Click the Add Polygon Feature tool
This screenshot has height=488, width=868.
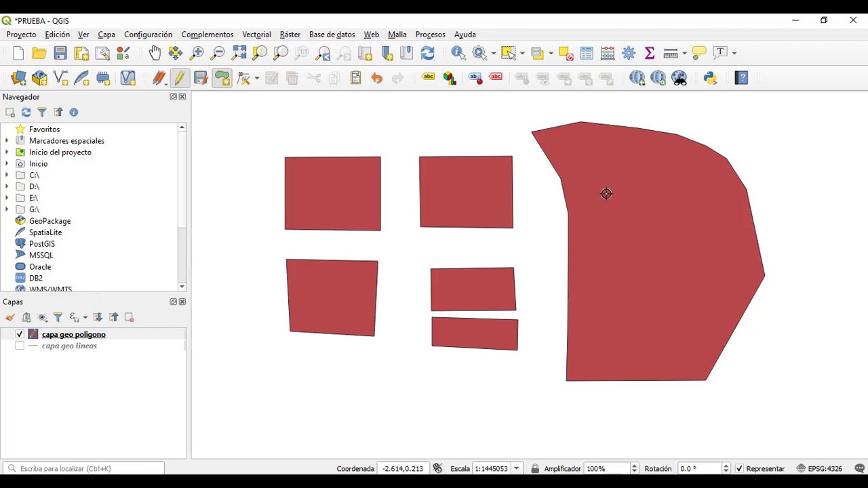[222, 79]
